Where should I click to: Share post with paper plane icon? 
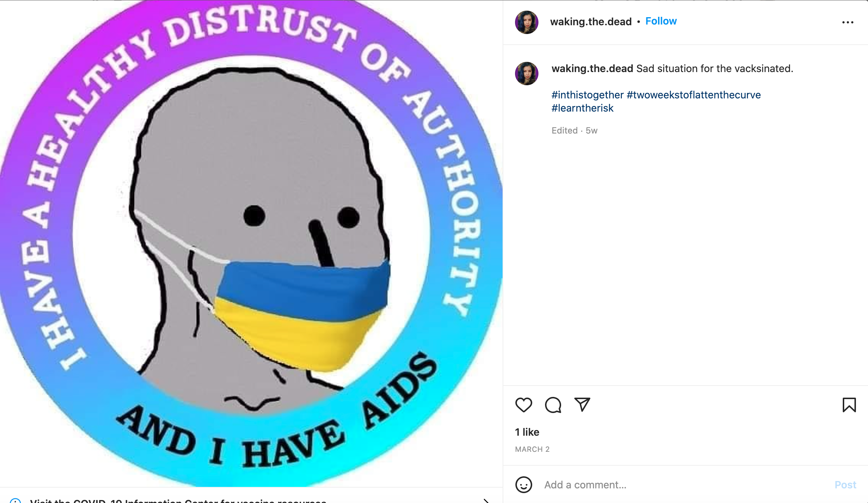(582, 405)
